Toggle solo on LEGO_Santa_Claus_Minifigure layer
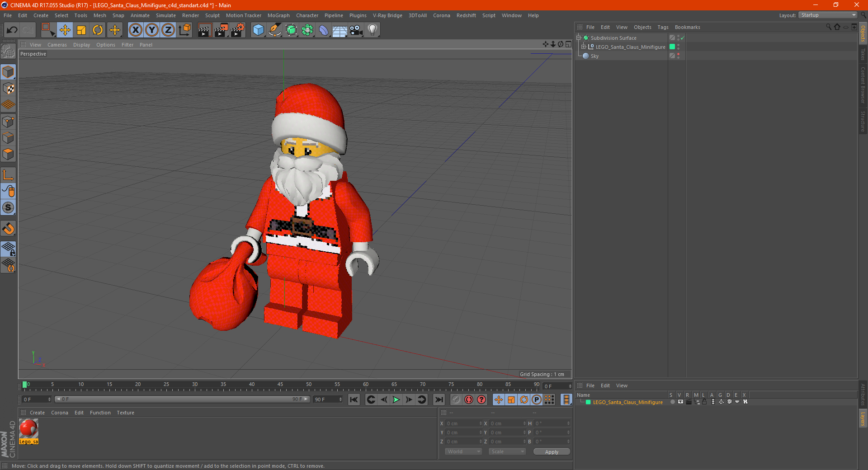 point(672,402)
